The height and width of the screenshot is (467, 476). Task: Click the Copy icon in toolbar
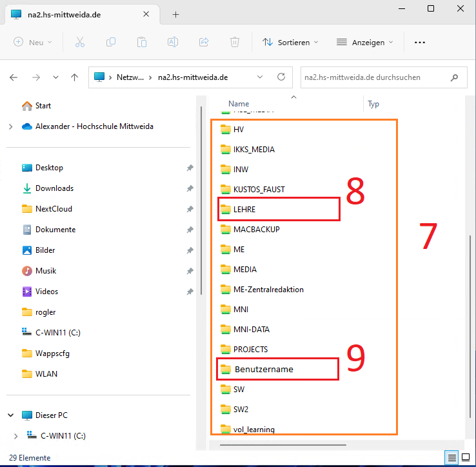click(x=111, y=42)
